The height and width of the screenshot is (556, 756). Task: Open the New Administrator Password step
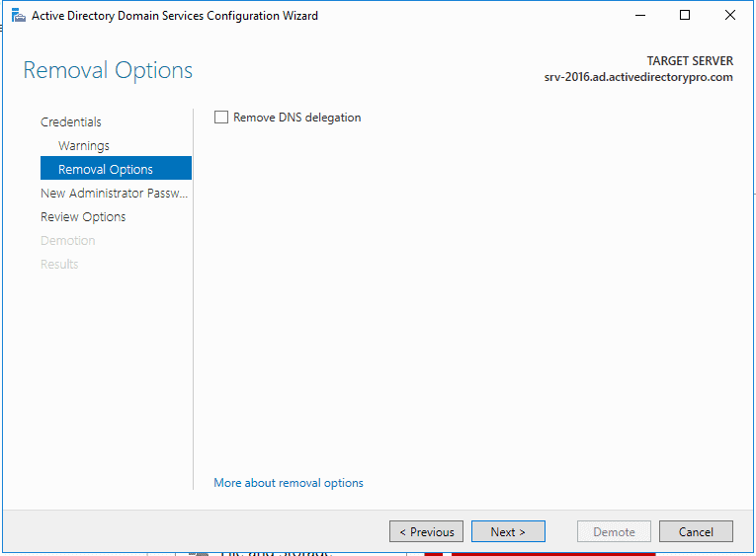pos(114,193)
